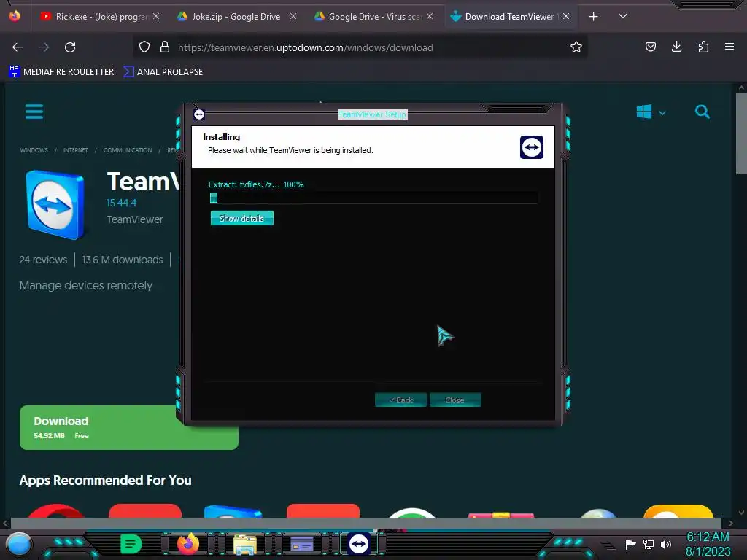Click the version number 15.44.4
Viewport: 747px width, 560px height.
122,203
